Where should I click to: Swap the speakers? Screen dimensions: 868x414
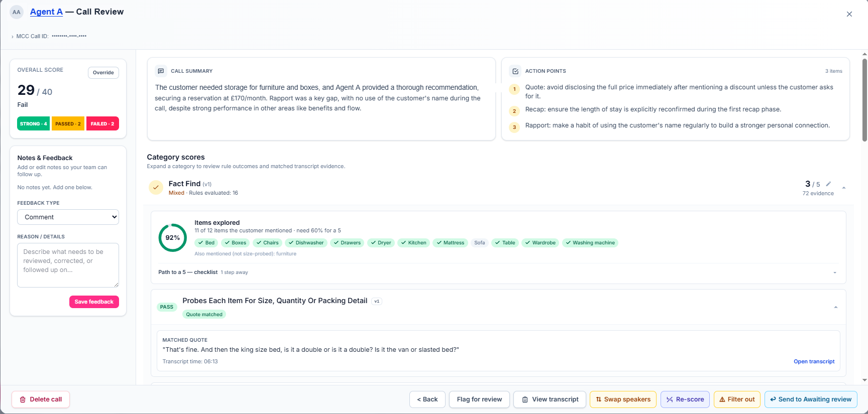click(623, 399)
